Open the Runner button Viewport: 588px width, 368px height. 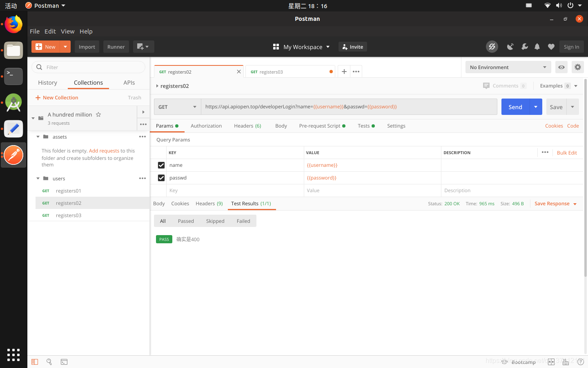116,47
